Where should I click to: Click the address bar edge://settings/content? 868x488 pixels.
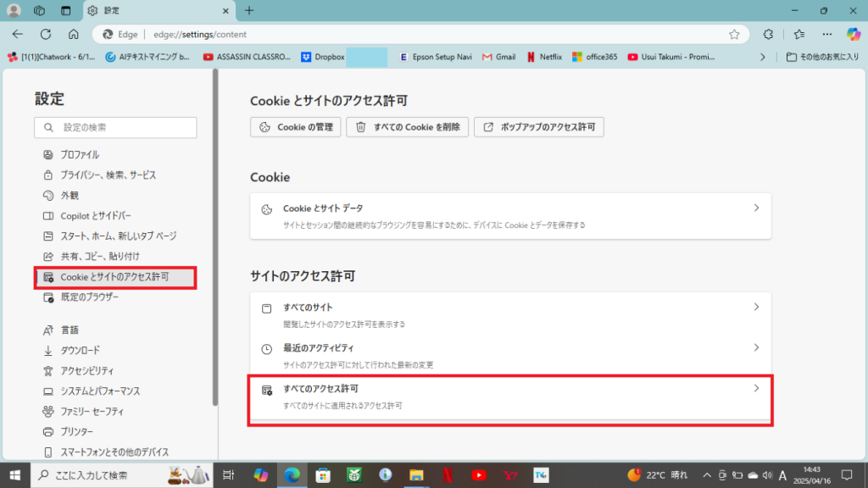420,34
